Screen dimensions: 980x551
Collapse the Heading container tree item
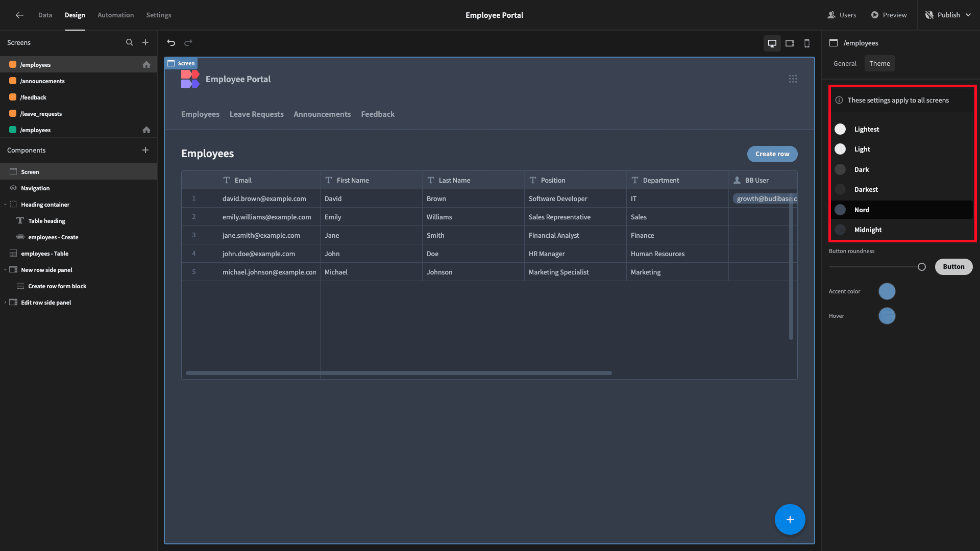[5, 205]
